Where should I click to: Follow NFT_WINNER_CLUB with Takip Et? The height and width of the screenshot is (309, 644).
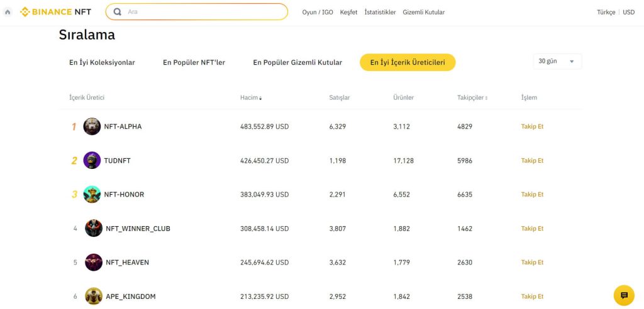coord(532,229)
